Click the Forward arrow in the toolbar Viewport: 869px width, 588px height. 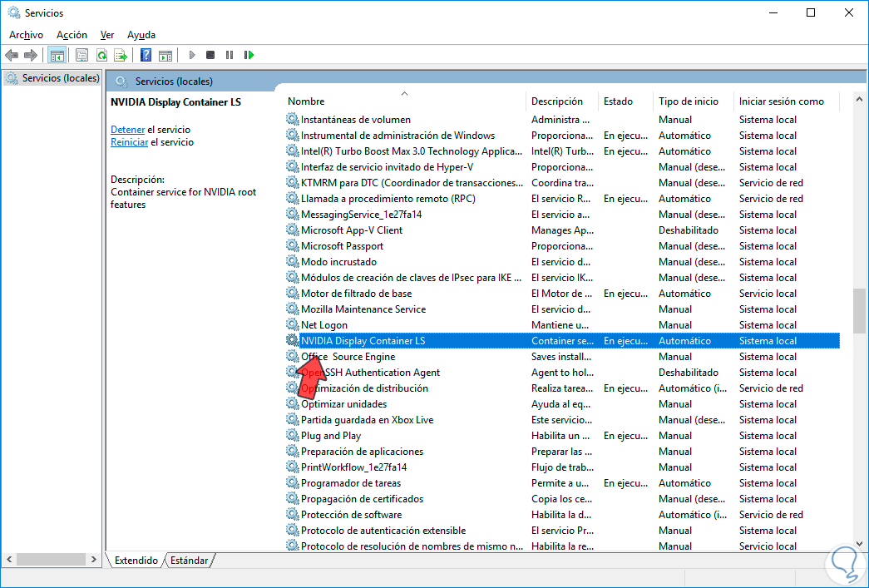[31, 55]
